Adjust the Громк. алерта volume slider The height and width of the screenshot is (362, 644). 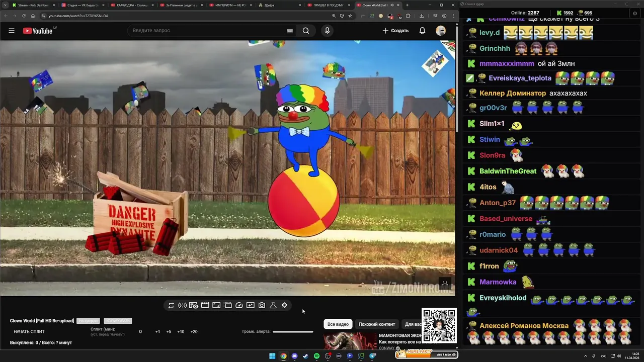pyautogui.click(x=293, y=331)
